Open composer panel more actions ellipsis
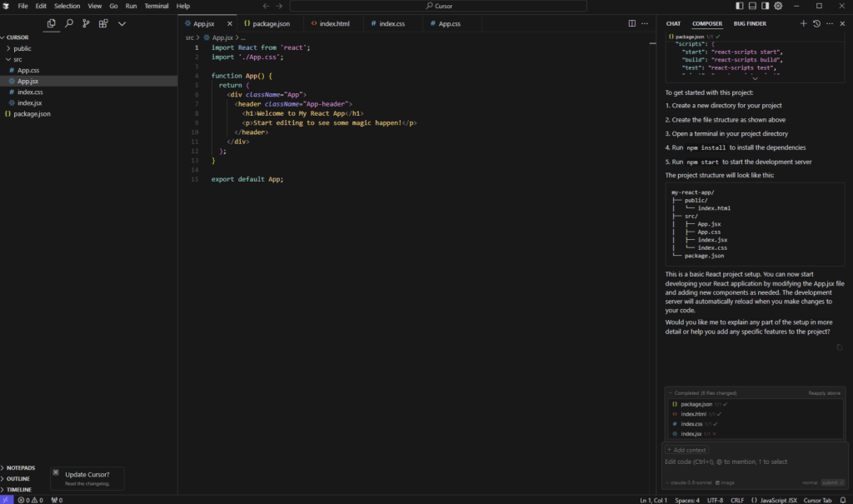853x504 pixels. tap(830, 23)
